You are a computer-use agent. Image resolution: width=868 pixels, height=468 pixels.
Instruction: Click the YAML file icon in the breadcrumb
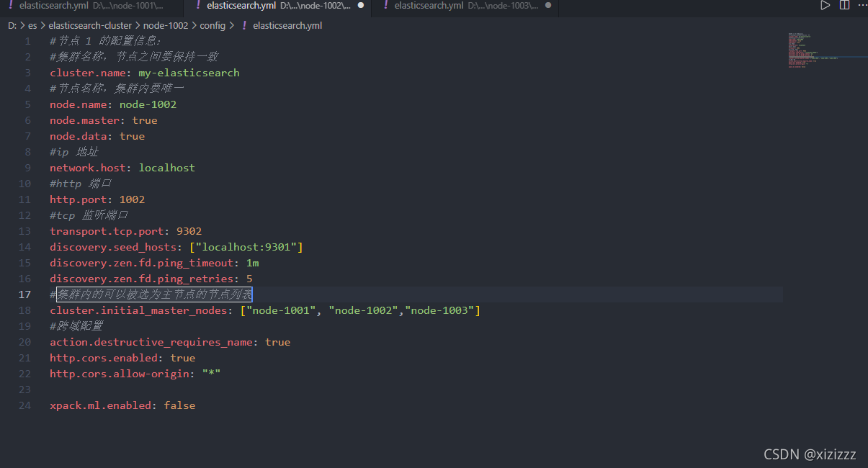(x=244, y=25)
